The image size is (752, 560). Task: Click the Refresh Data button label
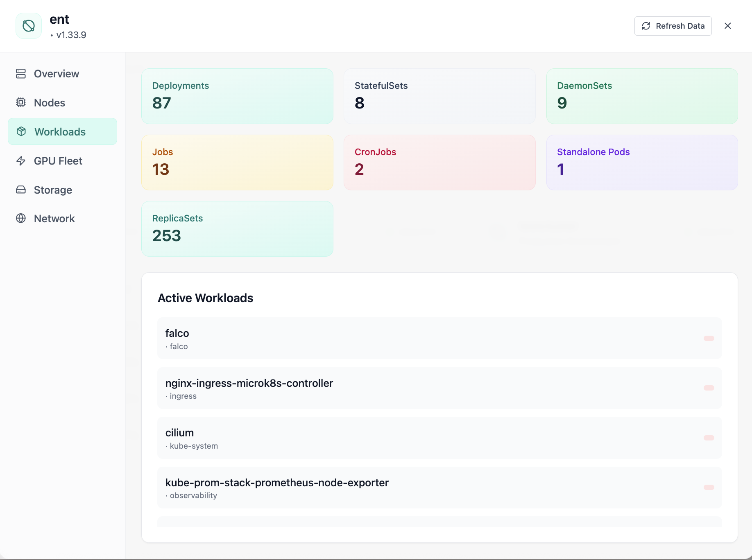(x=680, y=26)
